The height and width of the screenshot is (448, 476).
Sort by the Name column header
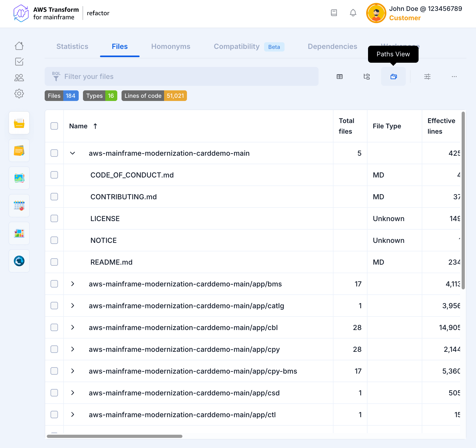click(78, 126)
